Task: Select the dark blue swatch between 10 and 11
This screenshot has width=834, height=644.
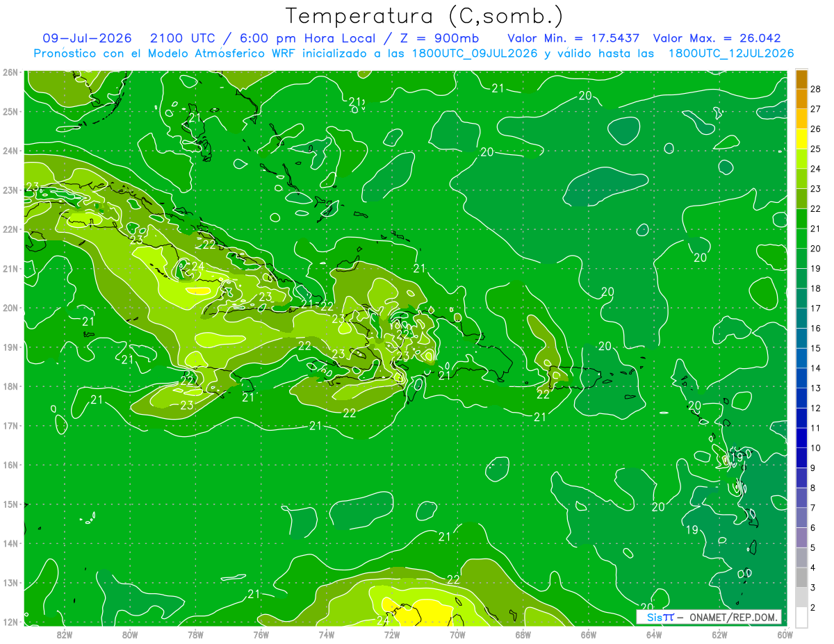Action: click(x=801, y=438)
